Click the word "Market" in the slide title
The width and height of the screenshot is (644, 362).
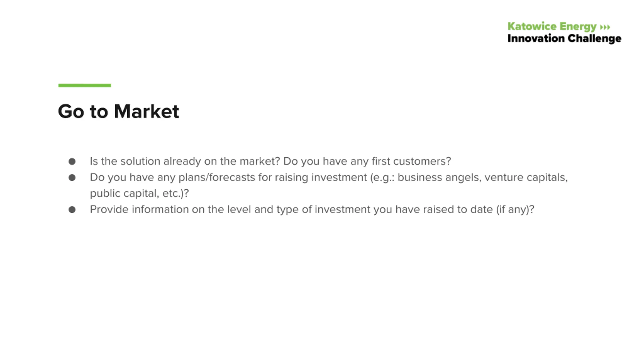pos(146,111)
